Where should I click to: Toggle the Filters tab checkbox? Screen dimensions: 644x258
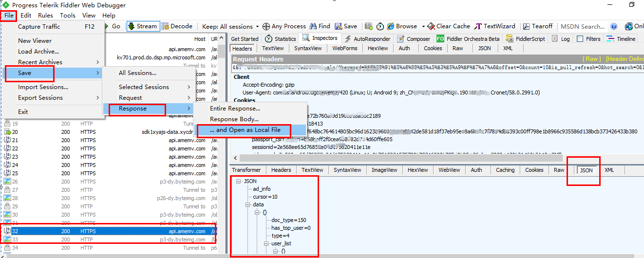[580, 39]
